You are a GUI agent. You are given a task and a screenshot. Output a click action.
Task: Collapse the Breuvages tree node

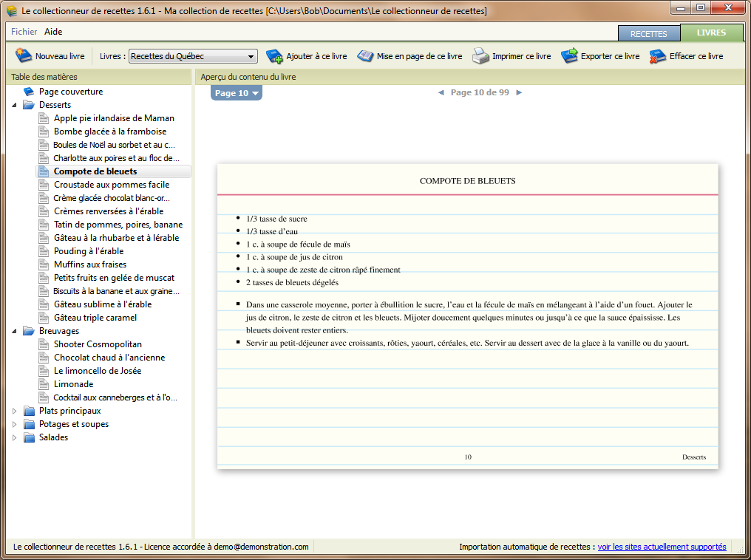(x=14, y=331)
